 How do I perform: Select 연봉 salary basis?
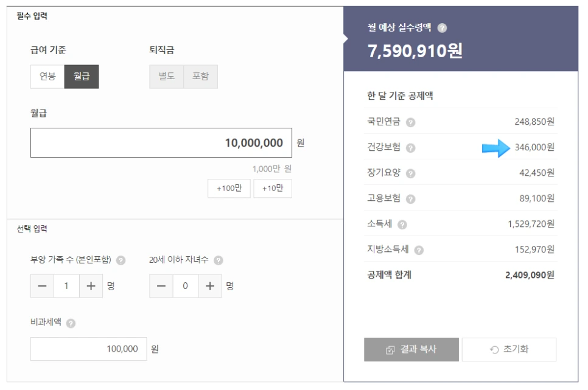point(47,77)
